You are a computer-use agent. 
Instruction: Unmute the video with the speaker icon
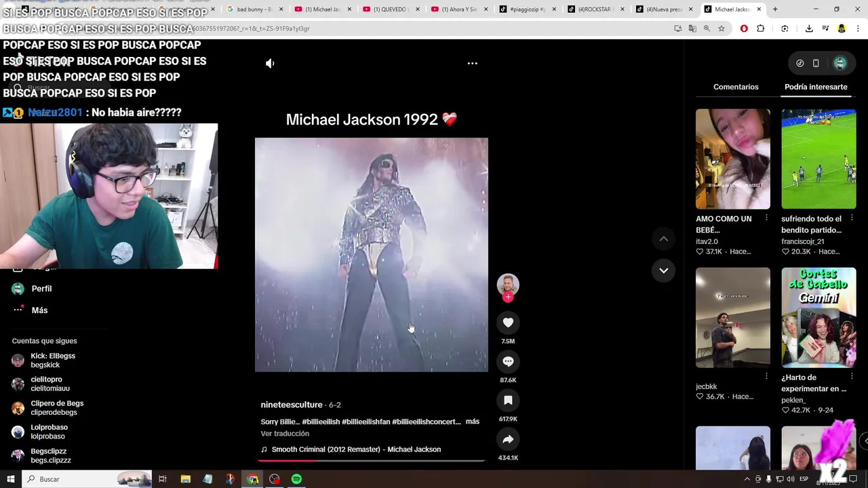(270, 63)
